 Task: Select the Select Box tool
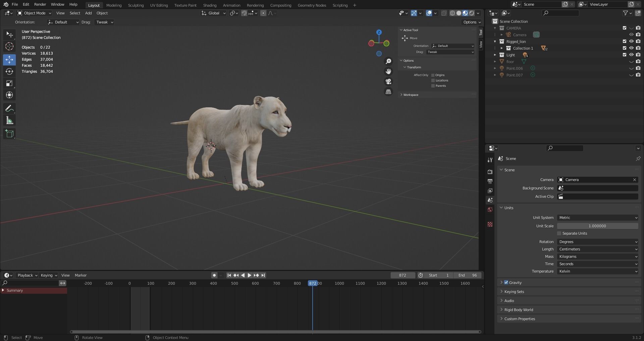(x=9, y=35)
